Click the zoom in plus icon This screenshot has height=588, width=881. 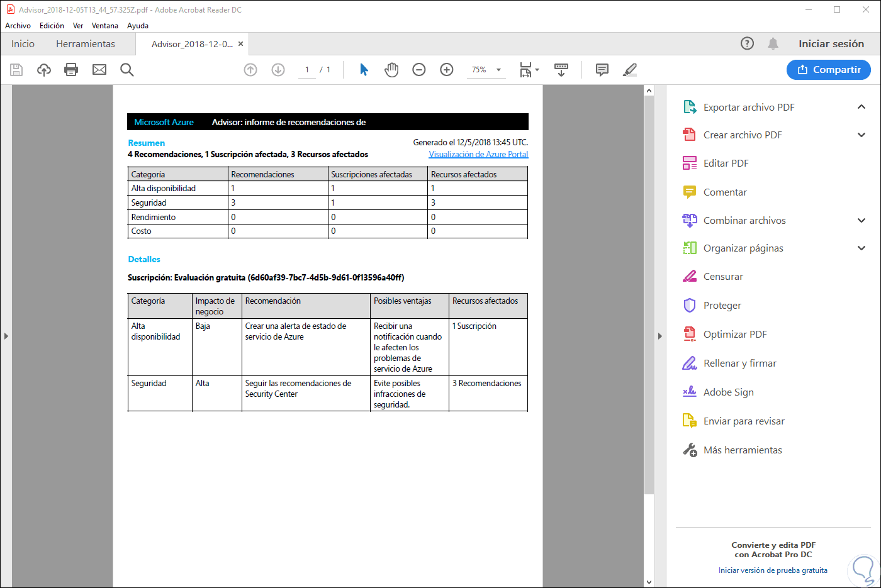coord(447,70)
